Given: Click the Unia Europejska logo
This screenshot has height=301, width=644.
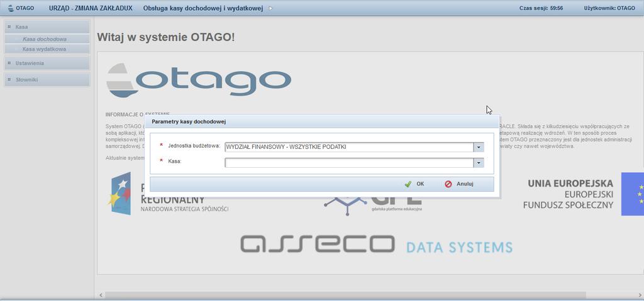Looking at the screenshot, I should (583, 194).
